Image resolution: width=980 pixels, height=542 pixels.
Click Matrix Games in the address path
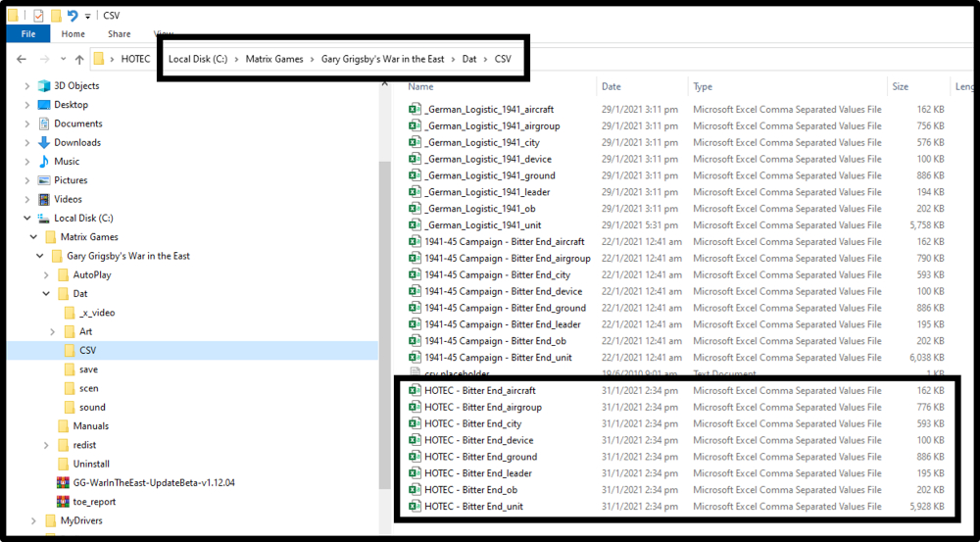pyautogui.click(x=273, y=60)
